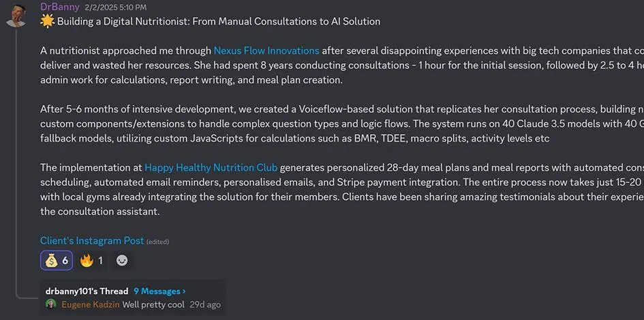Open drbanny101's Thread title

pyautogui.click(x=87, y=291)
